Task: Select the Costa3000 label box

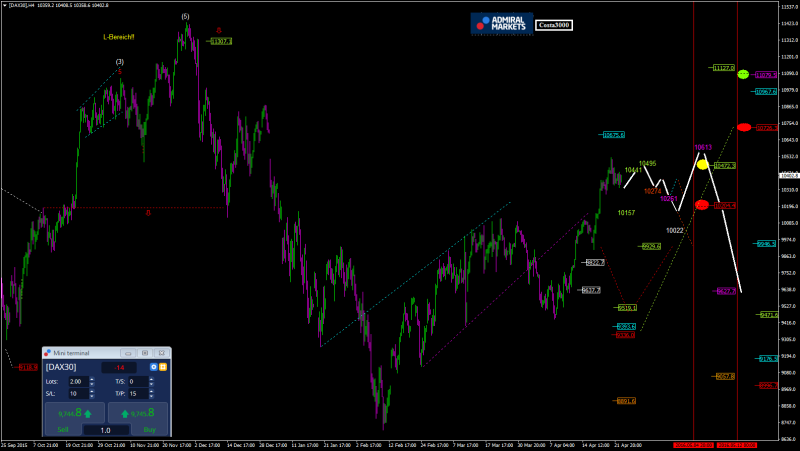Action: 554,25
